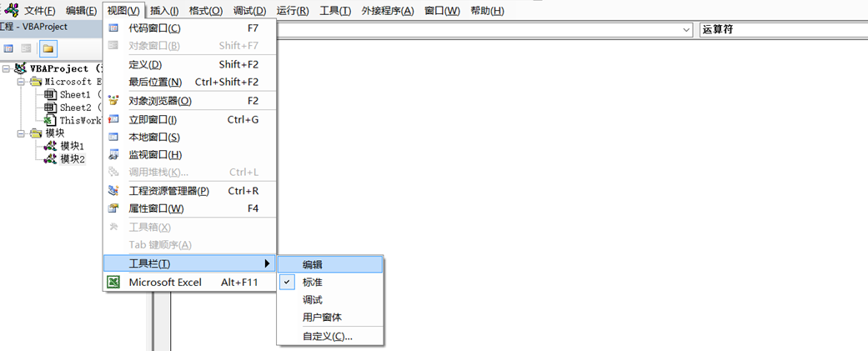Expand 工具栏 submenu arrow
868x351 pixels.
[x=268, y=263]
